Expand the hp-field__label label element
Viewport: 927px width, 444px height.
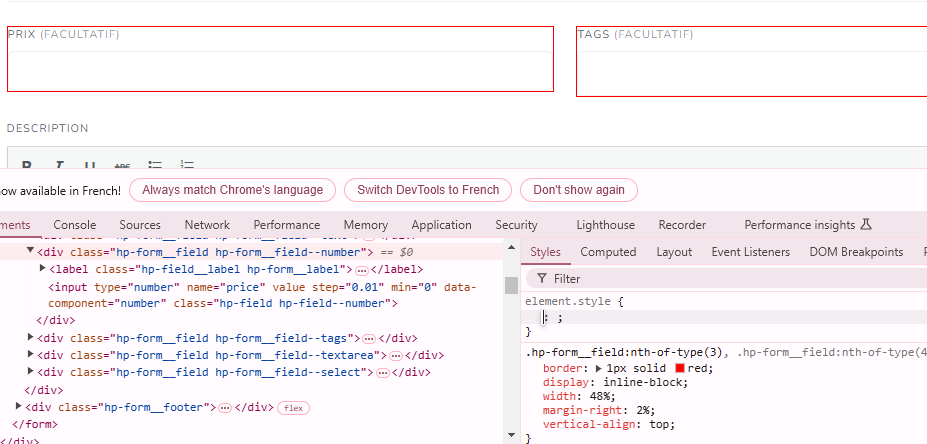[x=42, y=268]
